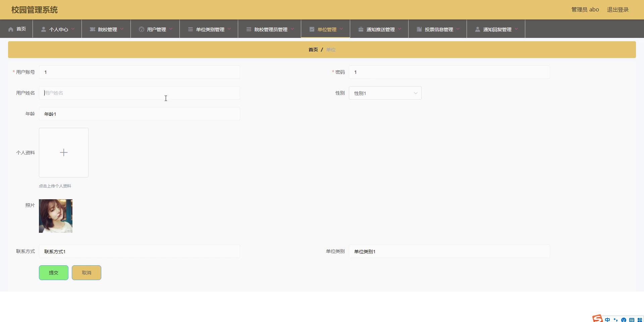
Task: Click the camera icon beside 院校管理
Action: [92, 30]
